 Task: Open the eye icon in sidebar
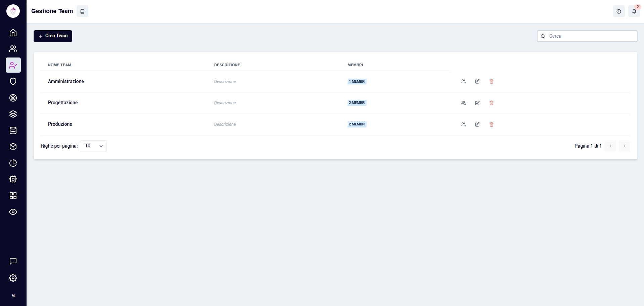click(x=13, y=212)
